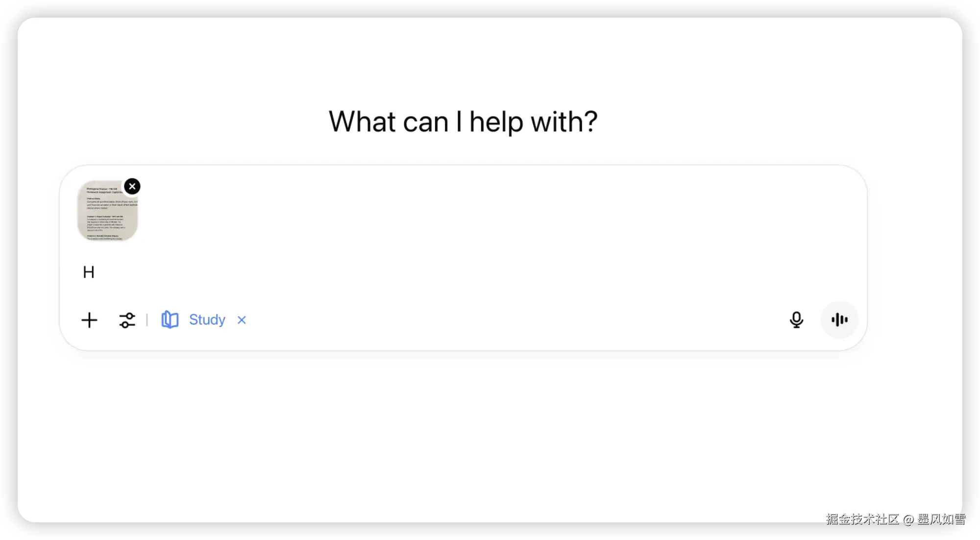Image resolution: width=980 pixels, height=540 pixels.
Task: Disable Study mode with its X
Action: point(242,320)
